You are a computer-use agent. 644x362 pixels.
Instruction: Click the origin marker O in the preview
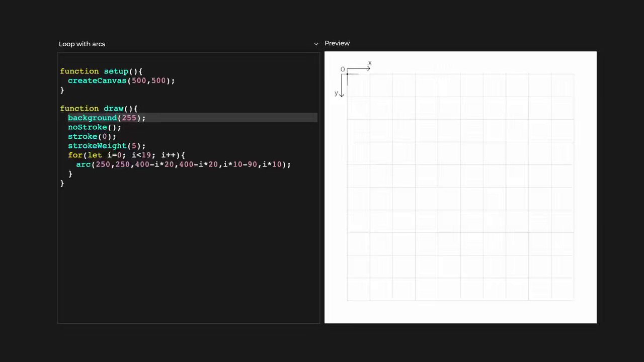343,69
